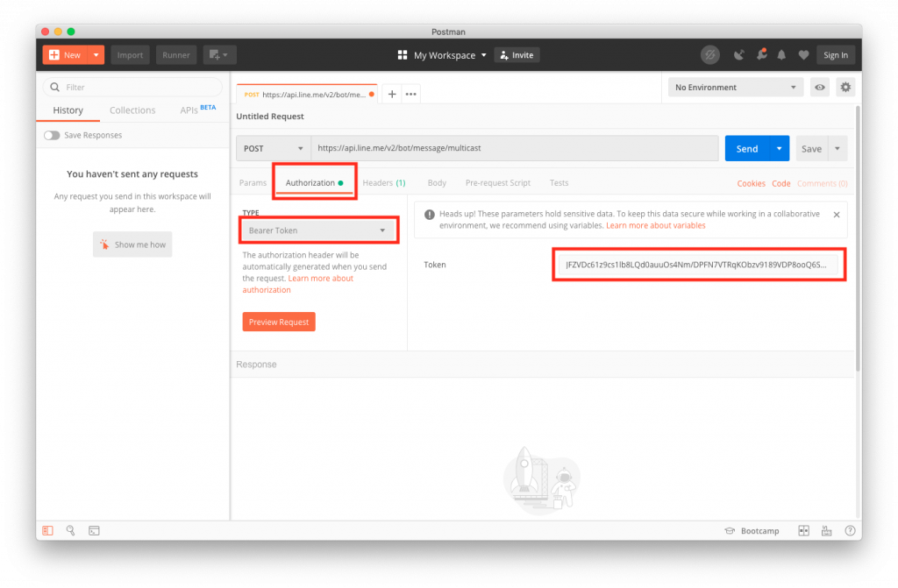Switch to the History sidebar tab
The width and height of the screenshot is (898, 588).
coord(68,110)
